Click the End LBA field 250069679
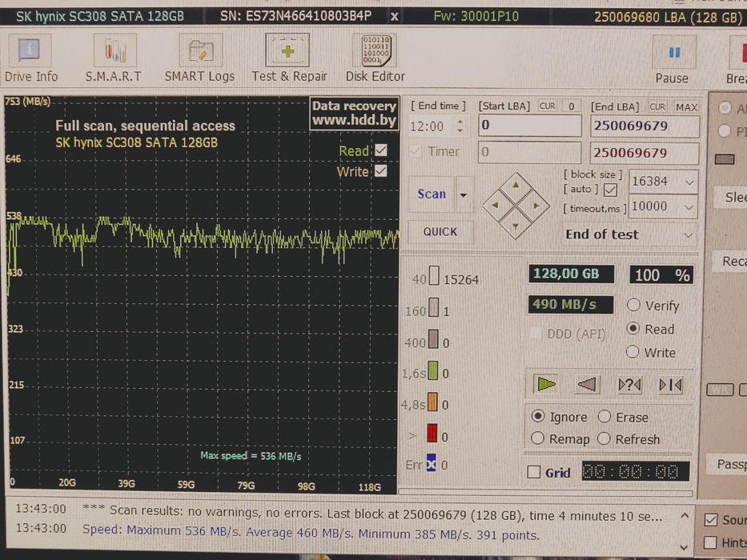Screen dimensions: 747x560 click(x=645, y=126)
